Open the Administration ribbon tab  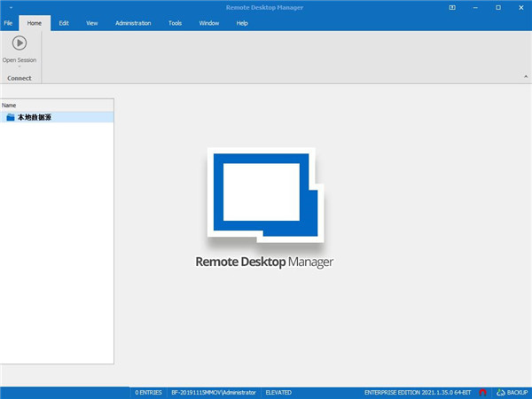click(x=133, y=23)
